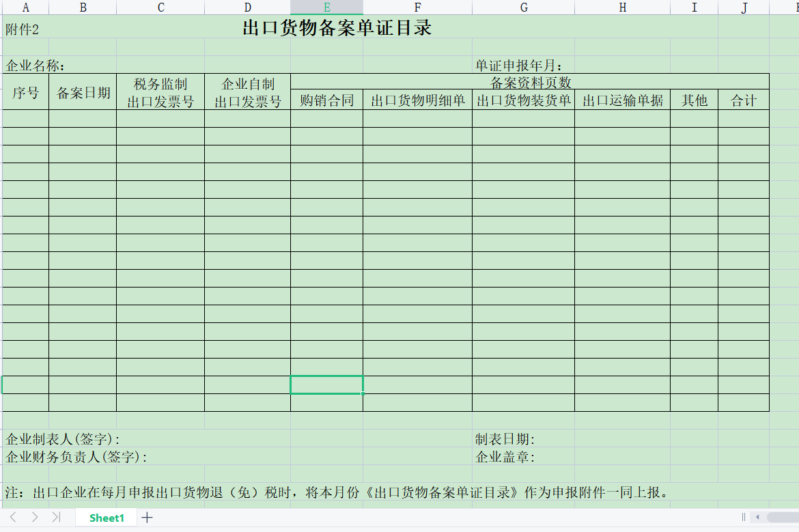Select the 企业自制出口发票号 header cell
The height and width of the screenshot is (532, 799).
pyautogui.click(x=248, y=92)
